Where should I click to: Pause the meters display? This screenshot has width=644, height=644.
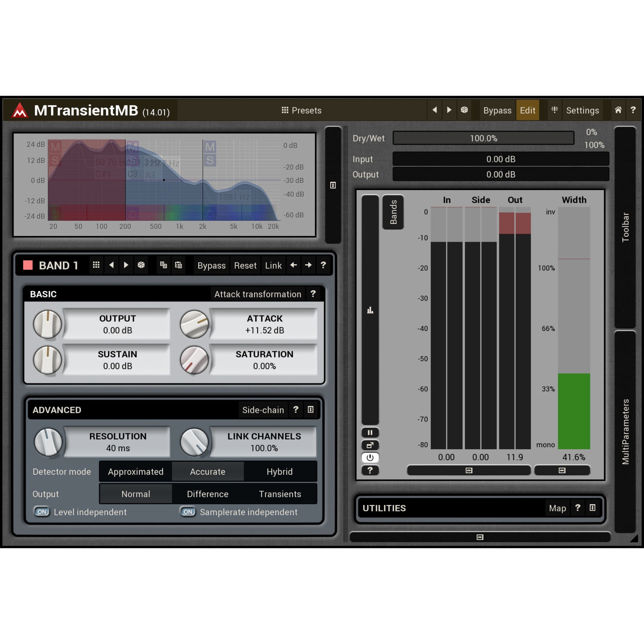click(x=370, y=433)
